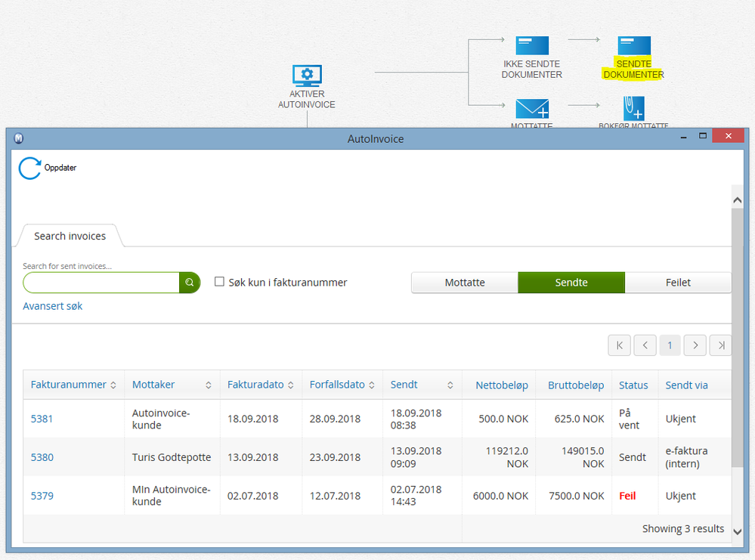Select 13.09.2018 09:09 sent time
Viewport: 755px width, 560px height.
point(416,457)
